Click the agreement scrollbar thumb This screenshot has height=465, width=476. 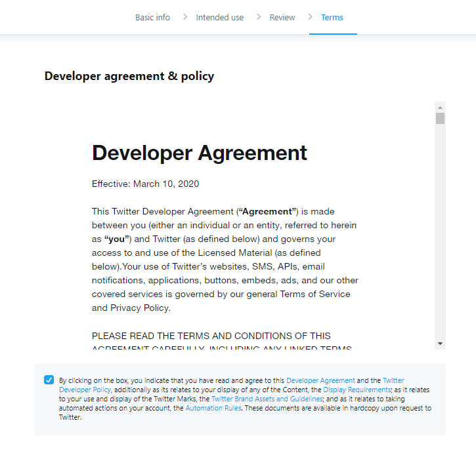pos(440,118)
